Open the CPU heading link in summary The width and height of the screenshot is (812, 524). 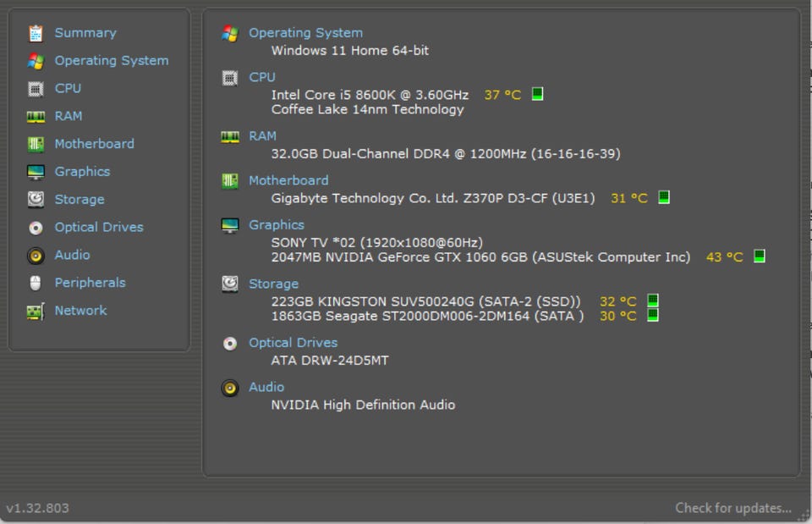[262, 77]
